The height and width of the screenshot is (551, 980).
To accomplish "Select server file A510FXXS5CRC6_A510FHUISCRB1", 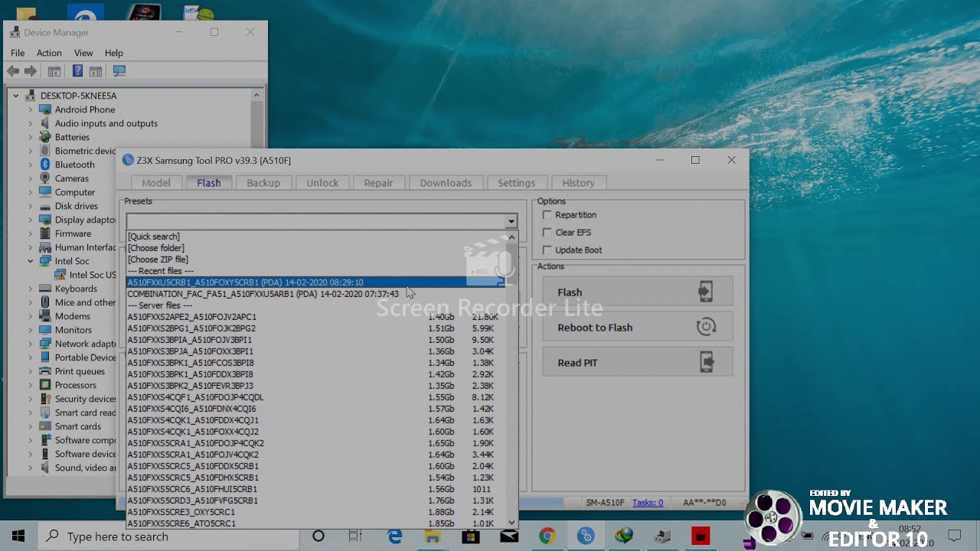I will pyautogui.click(x=315, y=489).
